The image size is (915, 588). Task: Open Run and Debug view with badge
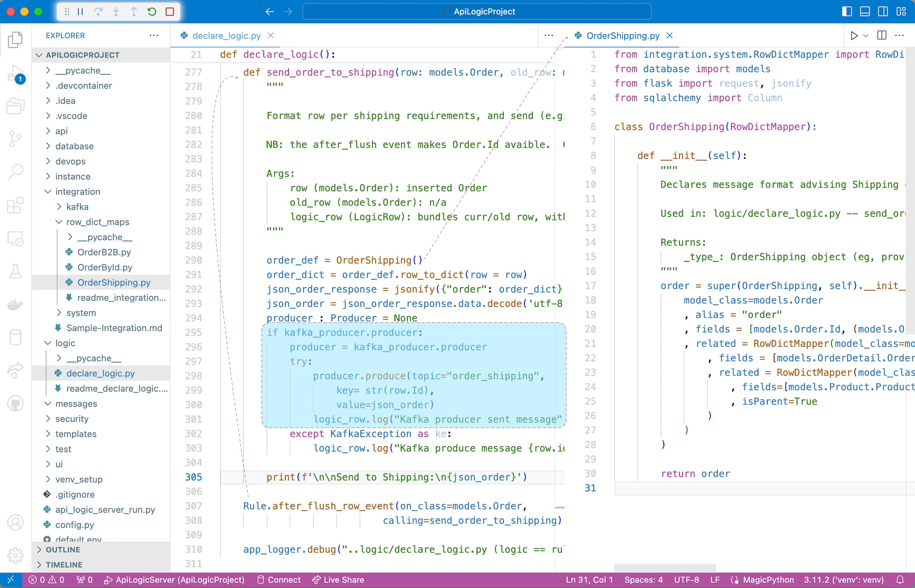[16, 74]
